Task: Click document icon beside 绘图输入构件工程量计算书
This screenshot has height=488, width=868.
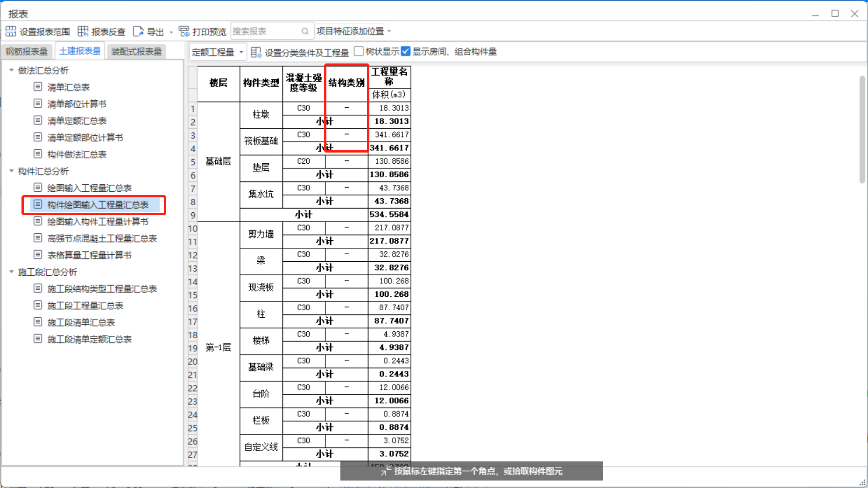Action: 38,221
